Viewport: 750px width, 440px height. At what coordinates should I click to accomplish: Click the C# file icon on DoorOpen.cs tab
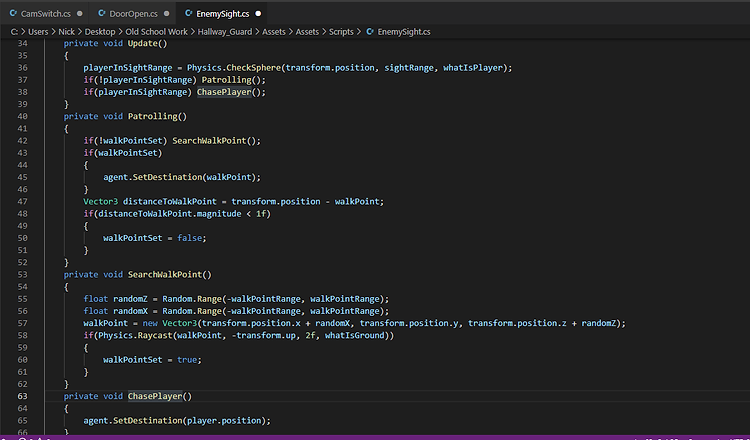103,14
